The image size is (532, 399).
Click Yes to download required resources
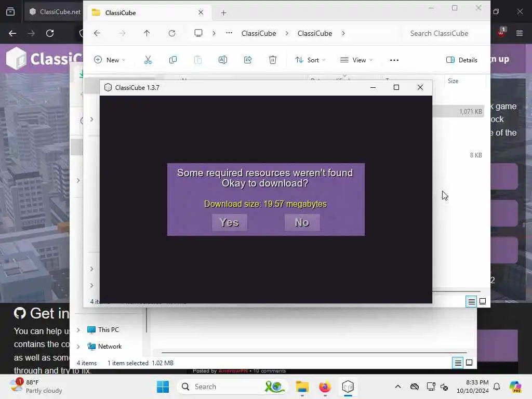(x=229, y=222)
